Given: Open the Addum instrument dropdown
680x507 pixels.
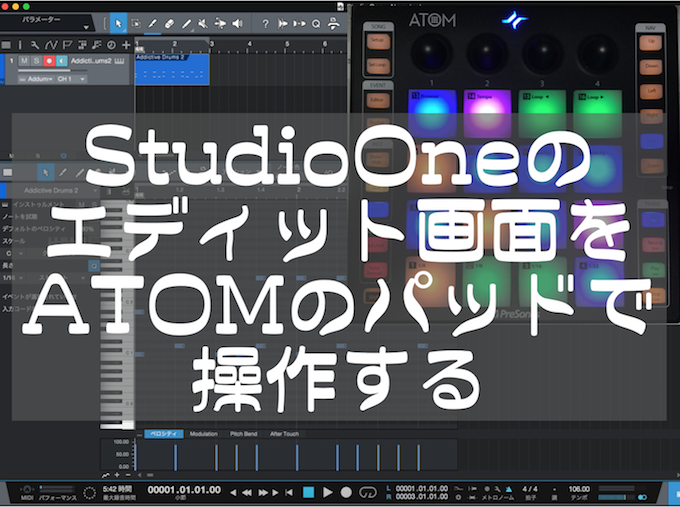Looking at the screenshot, I should point(35,79).
